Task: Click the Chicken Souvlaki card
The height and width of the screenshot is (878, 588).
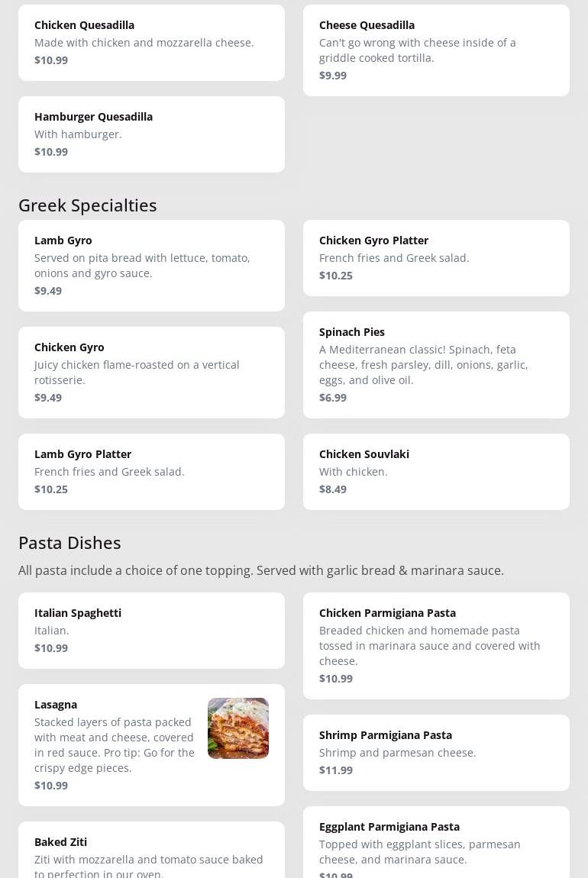Action: [436, 472]
